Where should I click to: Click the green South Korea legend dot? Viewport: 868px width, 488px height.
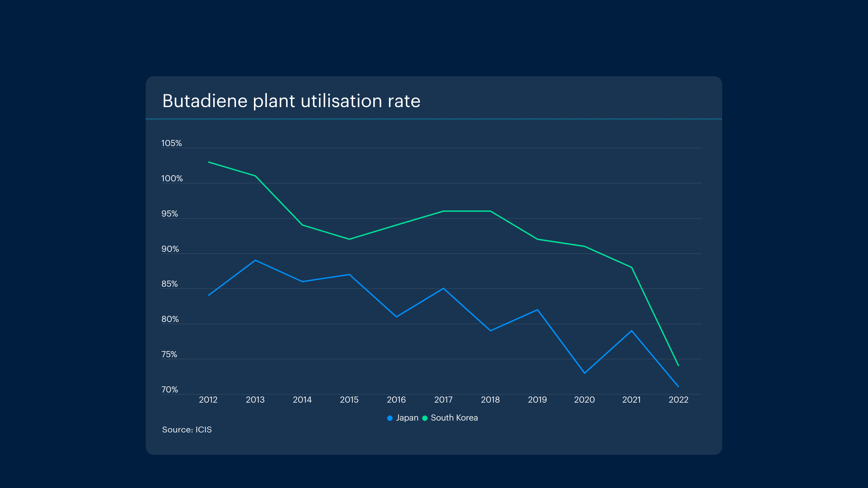tap(425, 418)
